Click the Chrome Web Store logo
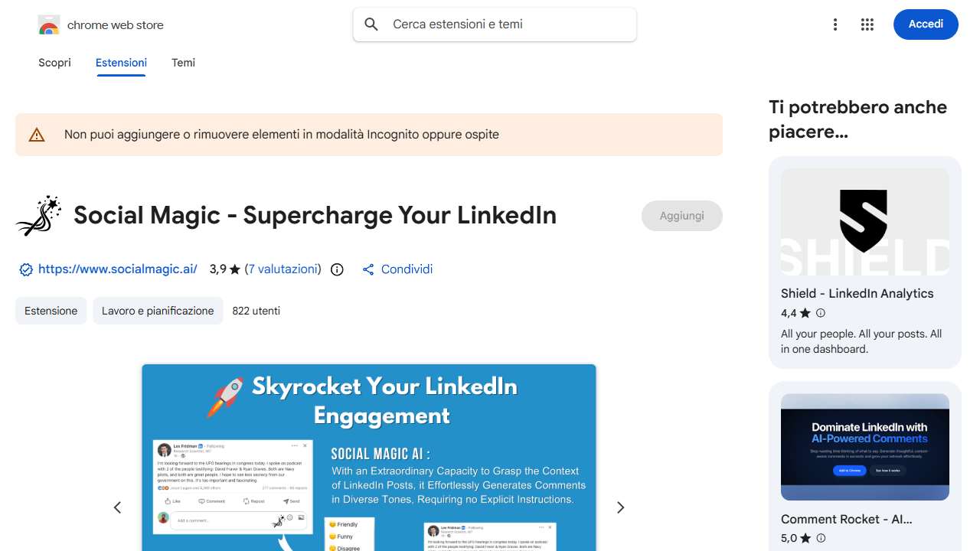The image size is (980, 551). point(49,25)
